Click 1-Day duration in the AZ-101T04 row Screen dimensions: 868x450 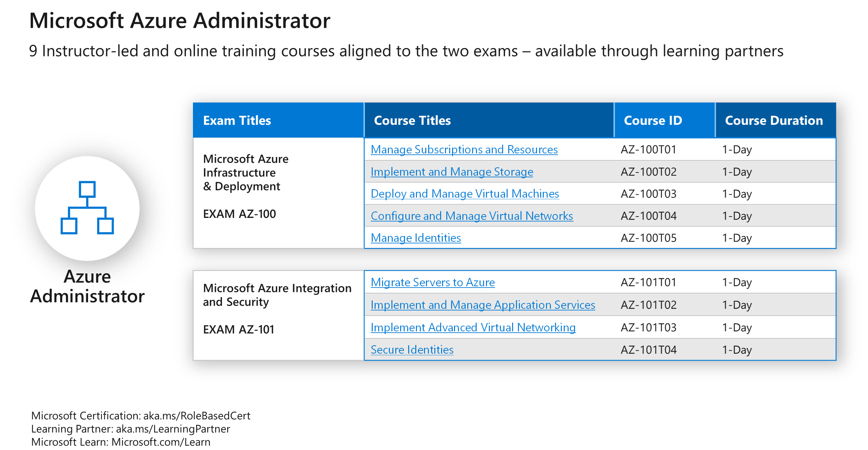point(737,350)
